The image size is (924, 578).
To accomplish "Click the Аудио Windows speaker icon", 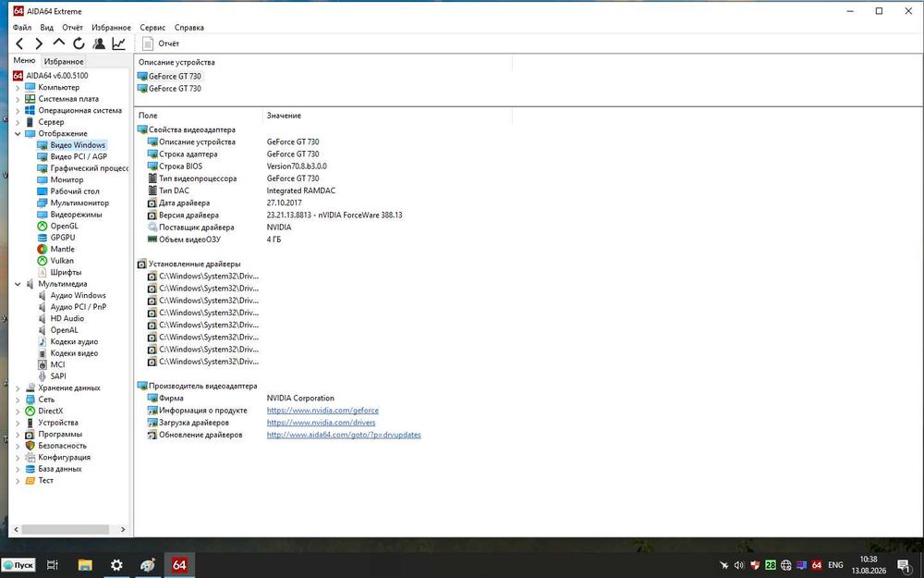I will click(x=42, y=296).
